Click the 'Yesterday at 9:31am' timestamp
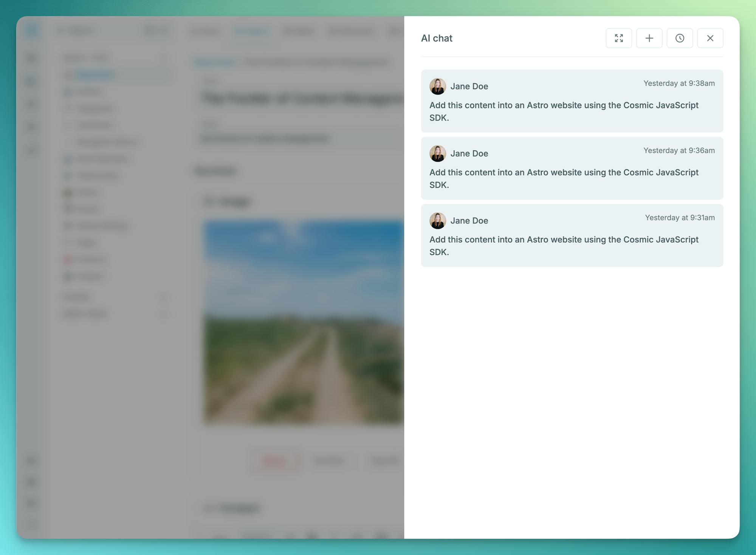Image resolution: width=756 pixels, height=555 pixels. tap(680, 218)
